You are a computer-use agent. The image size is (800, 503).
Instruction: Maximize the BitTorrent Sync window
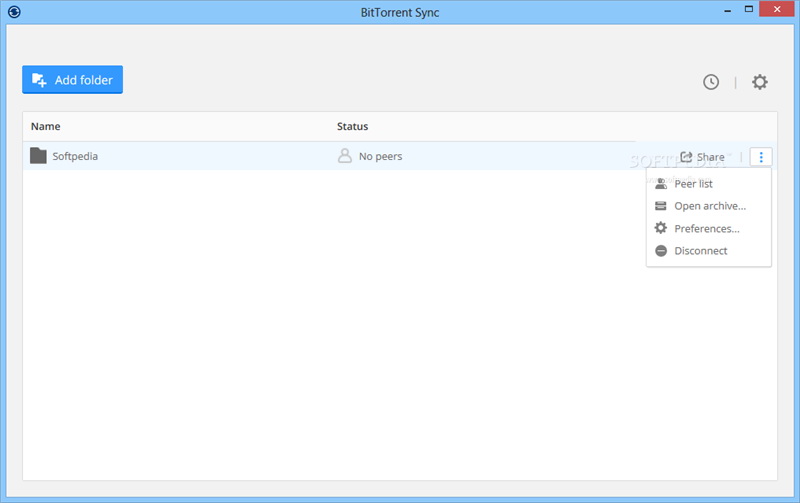[748, 9]
